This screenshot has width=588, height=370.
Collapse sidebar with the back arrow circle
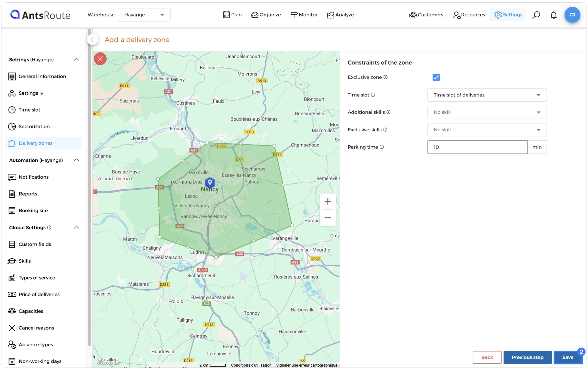pos(92,39)
